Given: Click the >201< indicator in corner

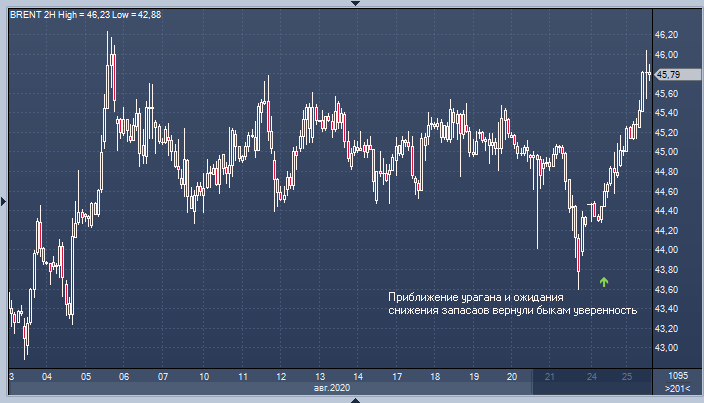Looking at the screenshot, I should 677,388.
